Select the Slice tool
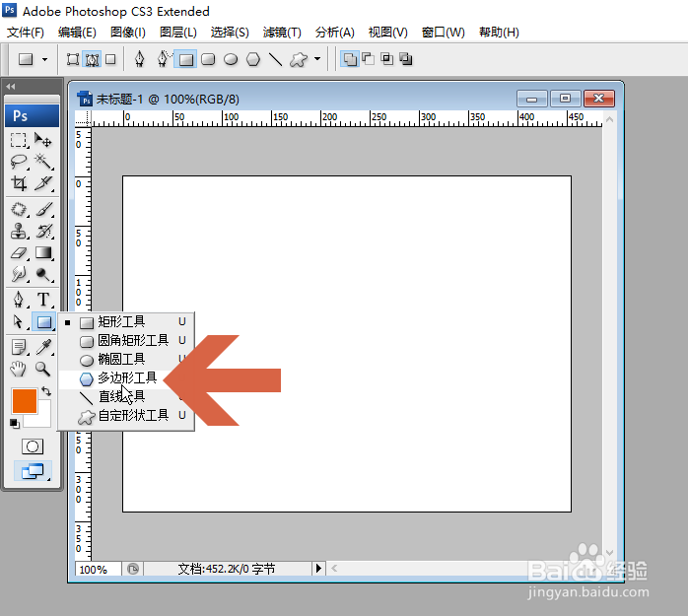Screen dimensions: 688x616 pyautogui.click(x=43, y=182)
